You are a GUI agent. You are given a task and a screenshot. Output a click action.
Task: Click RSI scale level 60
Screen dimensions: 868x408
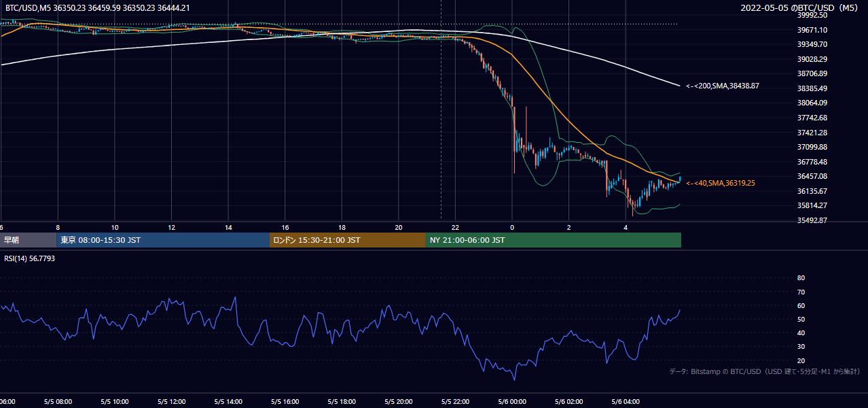tap(801, 305)
